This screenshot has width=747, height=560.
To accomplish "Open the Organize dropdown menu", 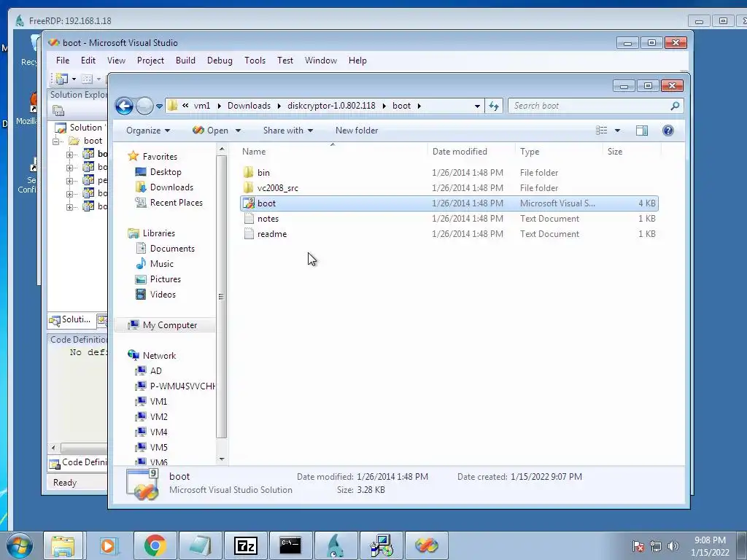I will pyautogui.click(x=147, y=131).
